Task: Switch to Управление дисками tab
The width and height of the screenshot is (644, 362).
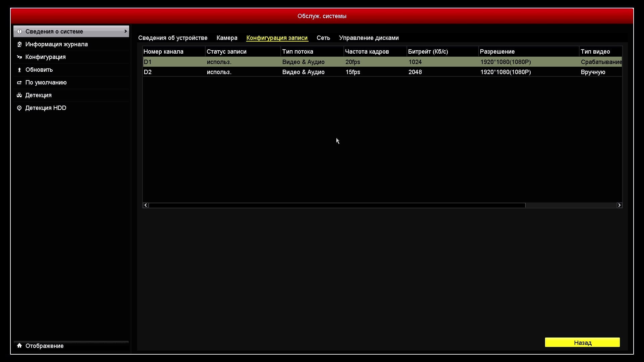Action: pos(369,38)
